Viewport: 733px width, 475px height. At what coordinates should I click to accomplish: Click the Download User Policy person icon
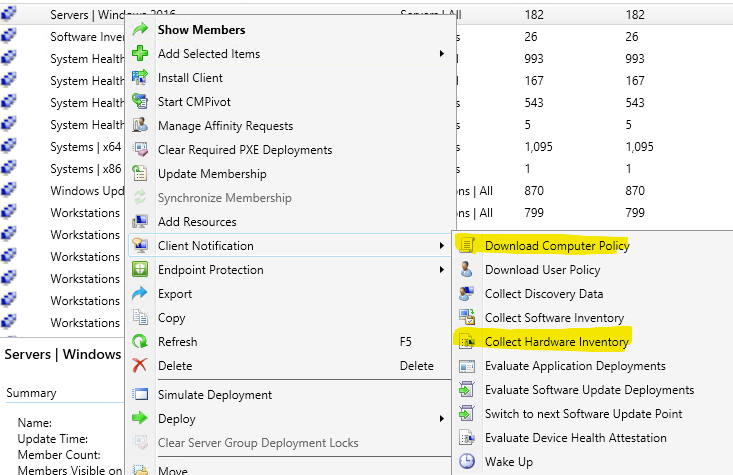pos(467,270)
